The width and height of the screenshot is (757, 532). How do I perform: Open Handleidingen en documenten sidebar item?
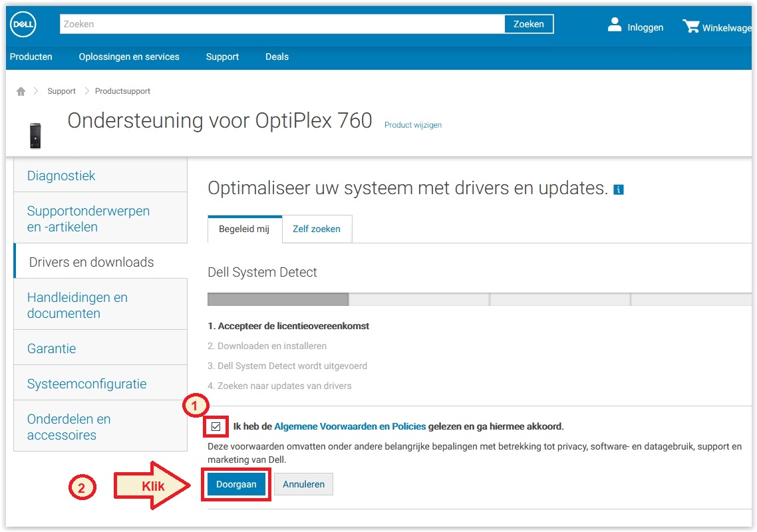(100, 305)
